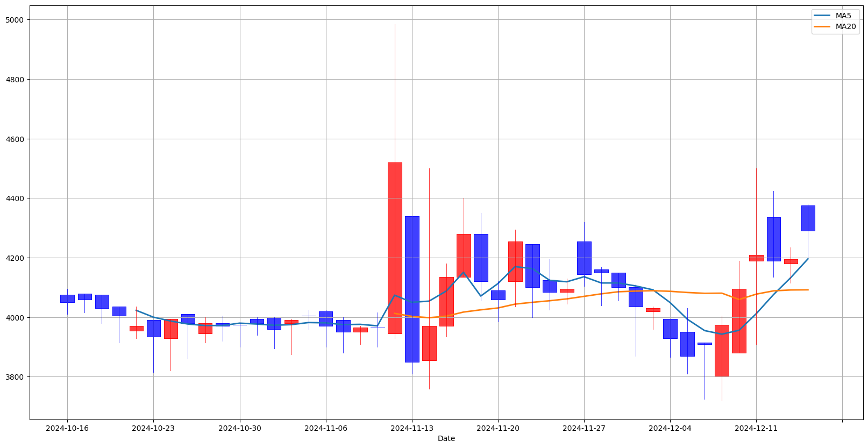Select the blue candlestick on 2024-10-16

pyautogui.click(x=67, y=298)
